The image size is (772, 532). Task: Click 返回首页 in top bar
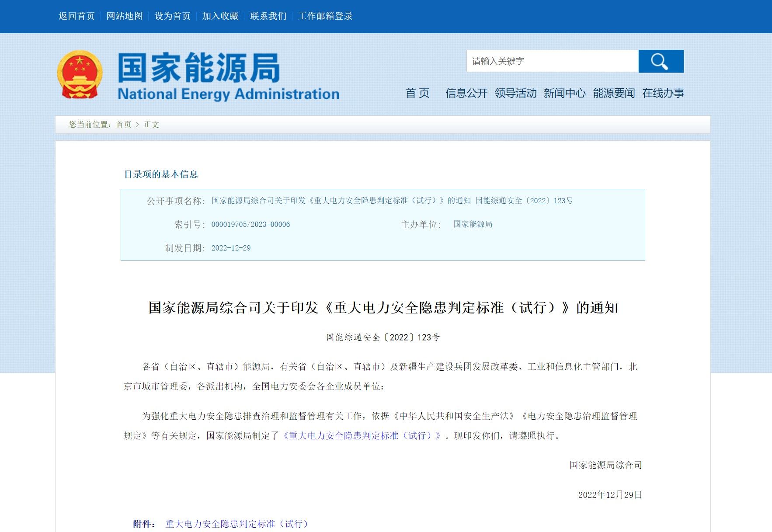tap(77, 16)
